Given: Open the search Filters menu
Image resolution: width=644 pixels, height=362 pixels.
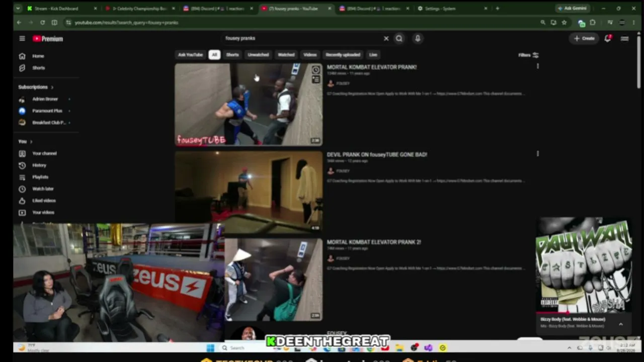Looking at the screenshot, I should tap(528, 55).
